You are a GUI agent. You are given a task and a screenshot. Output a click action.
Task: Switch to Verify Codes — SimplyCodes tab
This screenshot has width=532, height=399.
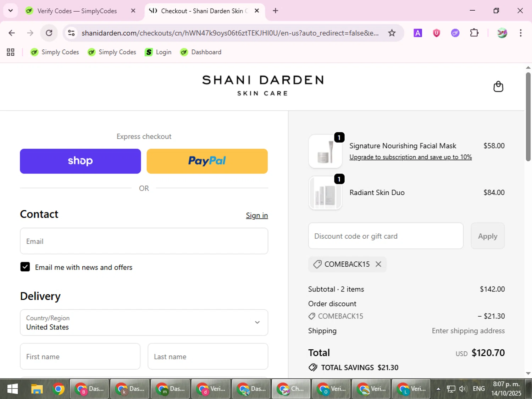pyautogui.click(x=77, y=11)
